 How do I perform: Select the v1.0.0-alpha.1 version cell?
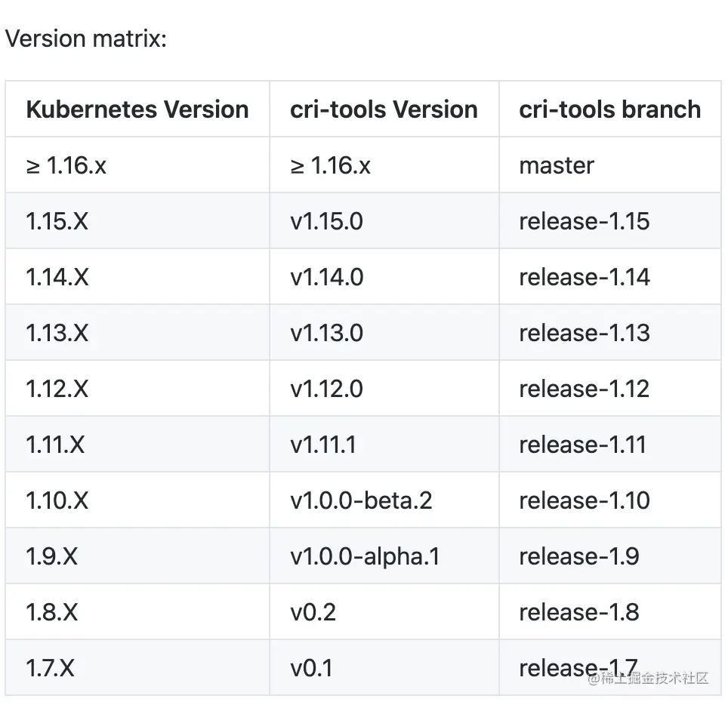tap(365, 556)
